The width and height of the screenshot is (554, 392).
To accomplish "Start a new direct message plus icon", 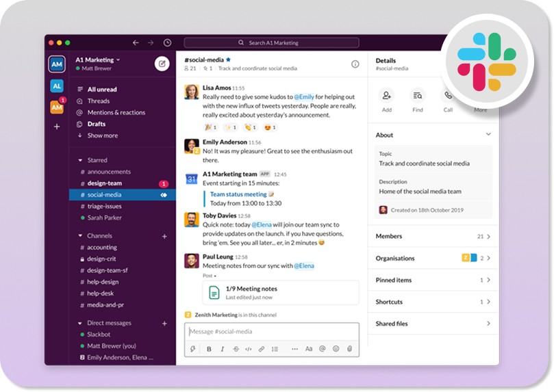I will [x=164, y=323].
